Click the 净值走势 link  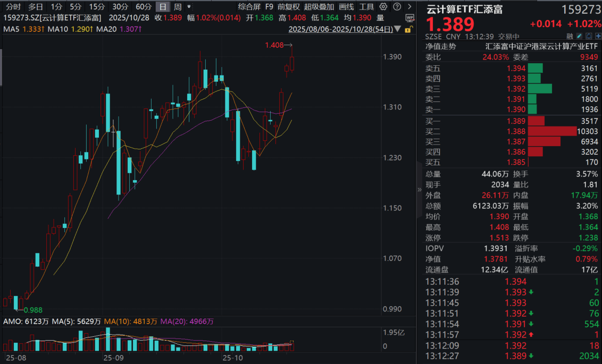point(441,46)
